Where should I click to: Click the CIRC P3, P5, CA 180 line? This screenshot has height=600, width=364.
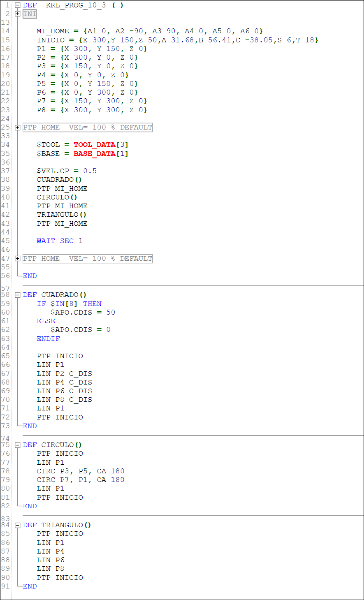point(81,471)
